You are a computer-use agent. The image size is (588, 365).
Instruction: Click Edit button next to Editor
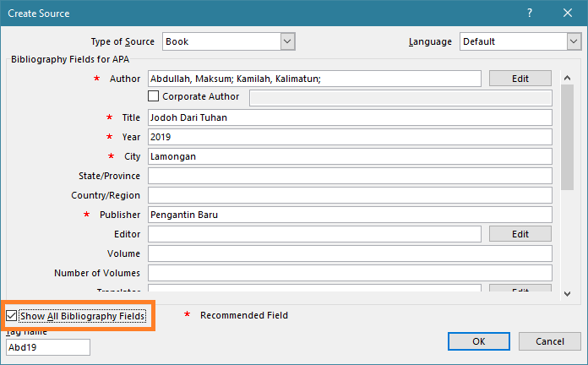pyautogui.click(x=520, y=234)
